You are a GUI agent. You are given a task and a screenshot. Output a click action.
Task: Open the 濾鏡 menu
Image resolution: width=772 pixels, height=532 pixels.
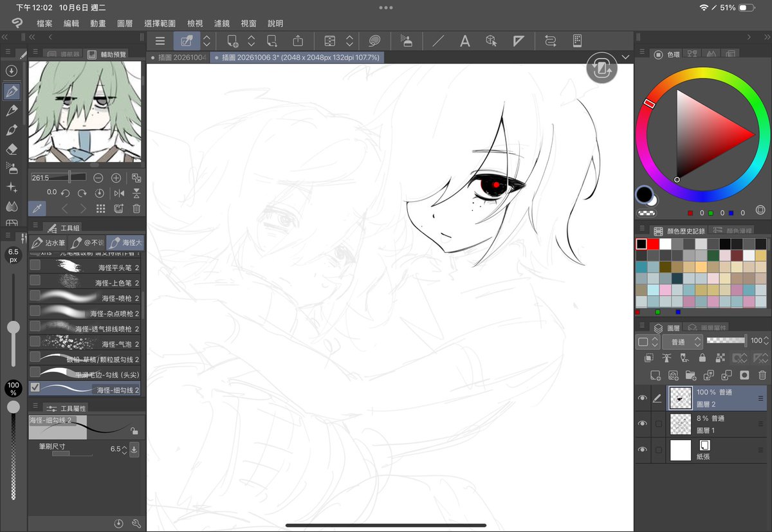pyautogui.click(x=222, y=23)
